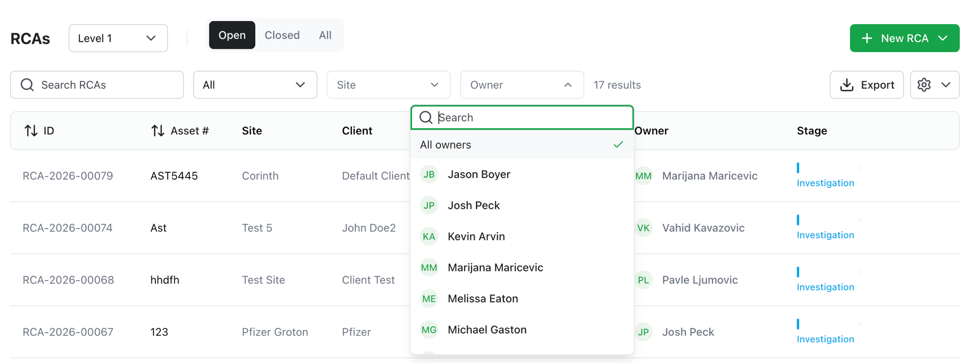Screen dimensions: 980x363
Task: Expand the chevron next to the gear settings
Action: coord(946,85)
